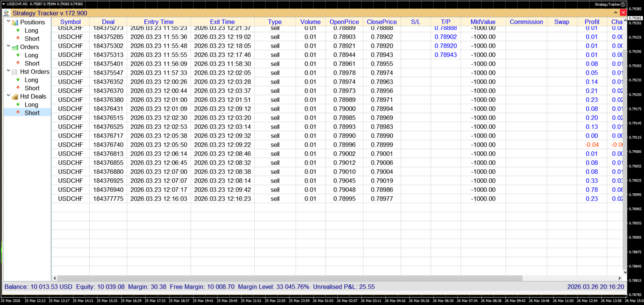Click the horizontal scrollbar thumb
Screen dimensions: 644x305
pos(290,278)
